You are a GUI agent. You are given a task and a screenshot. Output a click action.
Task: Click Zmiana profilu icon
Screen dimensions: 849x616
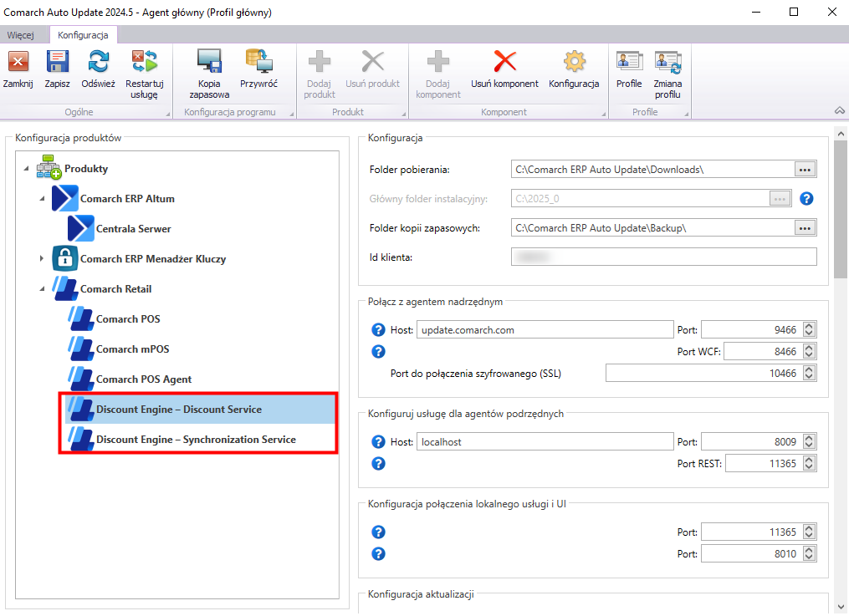point(667,62)
